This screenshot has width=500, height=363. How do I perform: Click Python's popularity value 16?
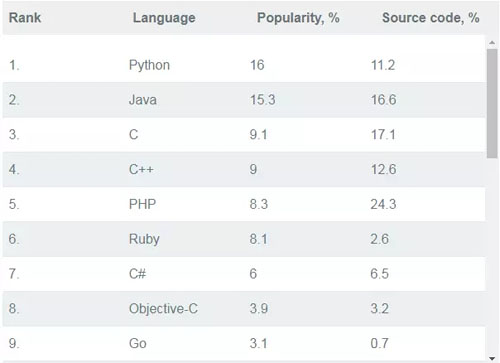point(257,65)
